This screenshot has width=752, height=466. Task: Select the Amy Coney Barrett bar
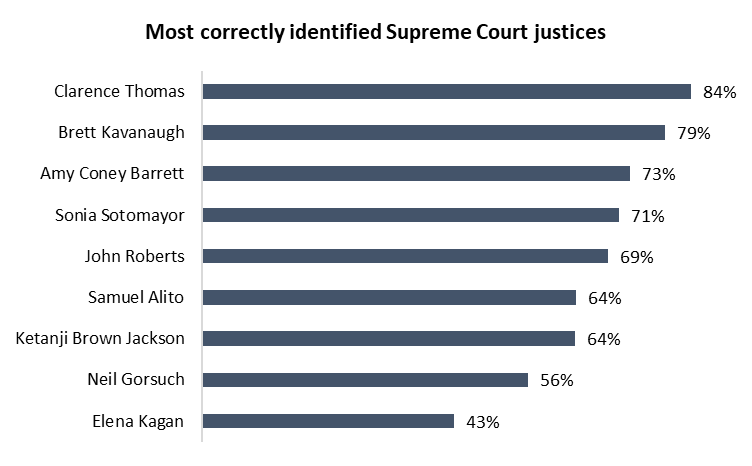click(416, 174)
